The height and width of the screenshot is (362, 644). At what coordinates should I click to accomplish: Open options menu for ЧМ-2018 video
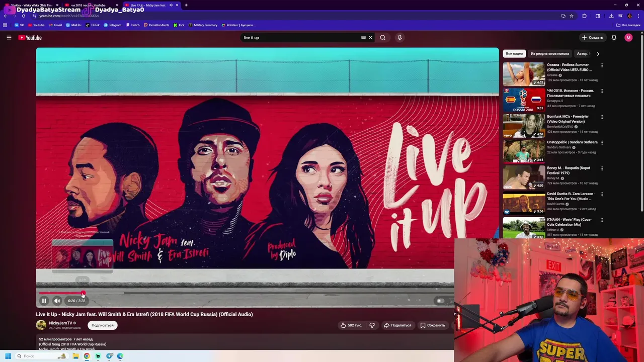point(602,91)
